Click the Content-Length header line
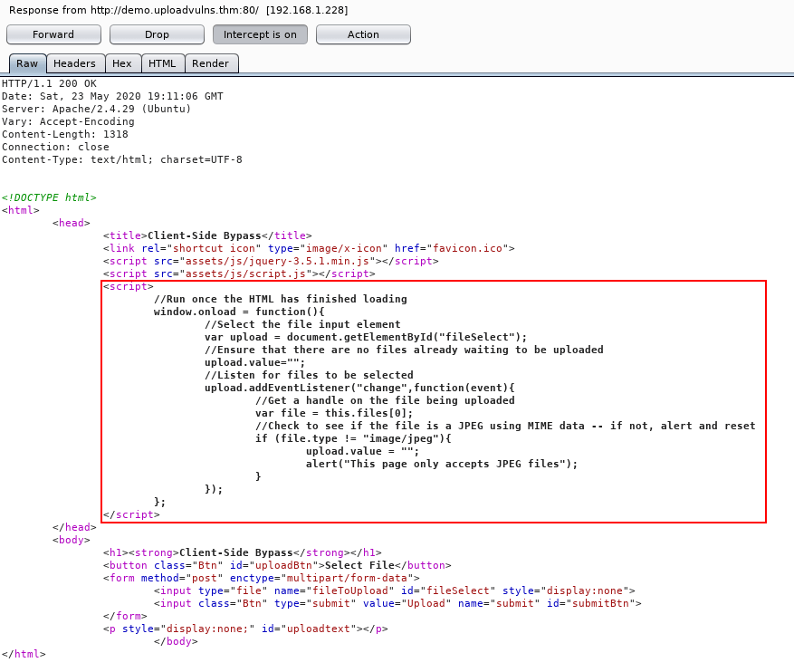The width and height of the screenshot is (794, 672). [x=65, y=134]
